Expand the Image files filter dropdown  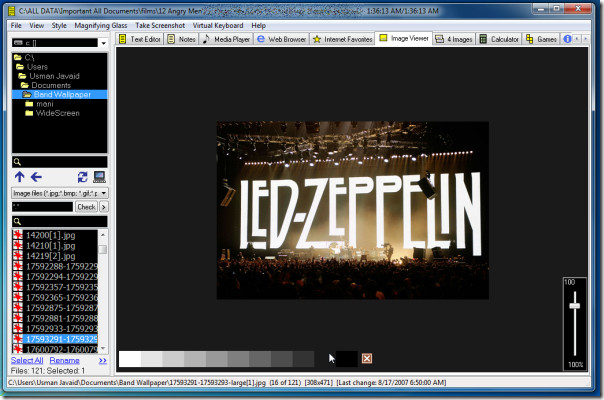[x=104, y=193]
